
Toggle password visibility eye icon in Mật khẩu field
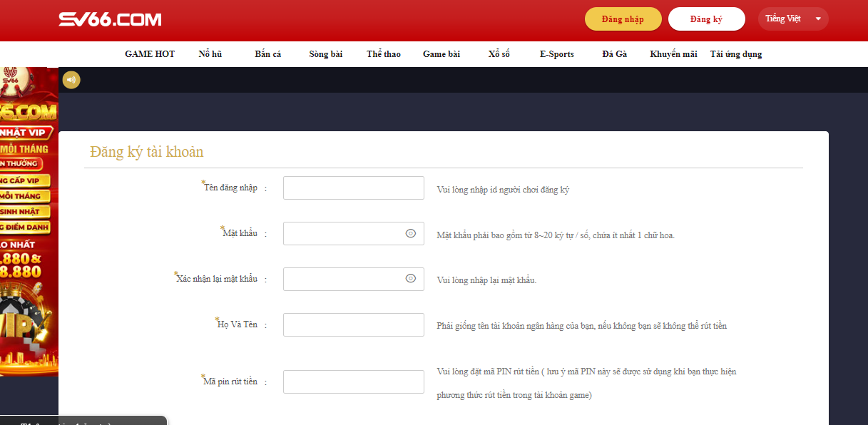(410, 233)
